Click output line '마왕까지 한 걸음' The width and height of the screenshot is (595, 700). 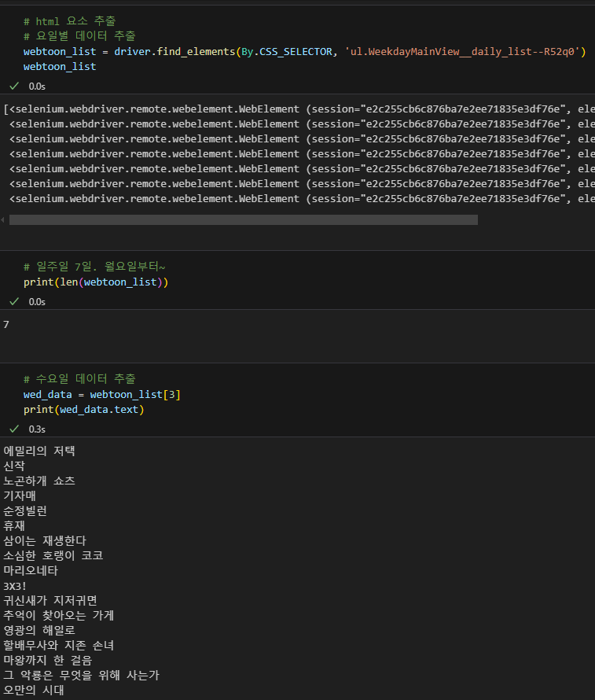(48, 660)
